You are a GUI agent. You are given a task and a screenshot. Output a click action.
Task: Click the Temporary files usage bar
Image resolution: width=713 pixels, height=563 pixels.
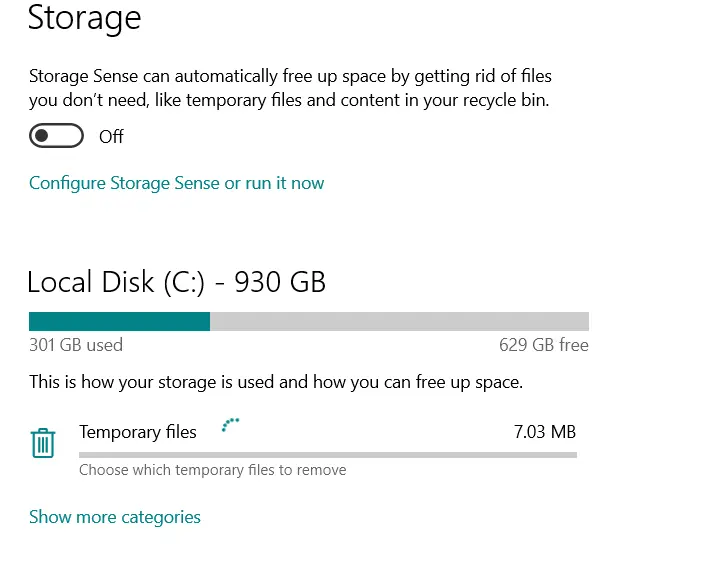[x=327, y=455]
